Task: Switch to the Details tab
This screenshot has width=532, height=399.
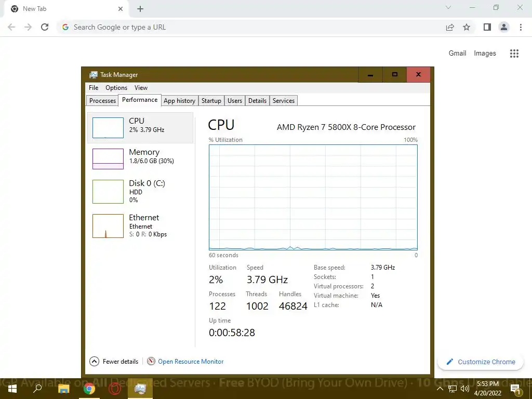Action: click(x=257, y=100)
